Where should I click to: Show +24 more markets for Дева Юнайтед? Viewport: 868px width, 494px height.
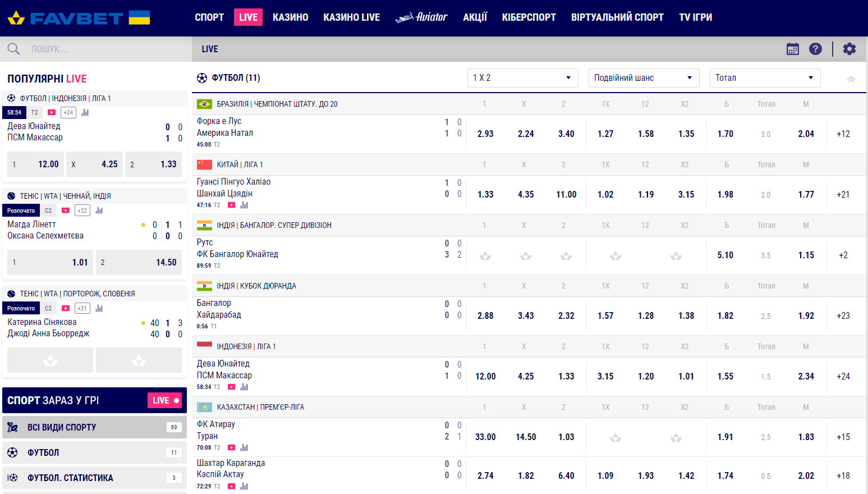843,377
